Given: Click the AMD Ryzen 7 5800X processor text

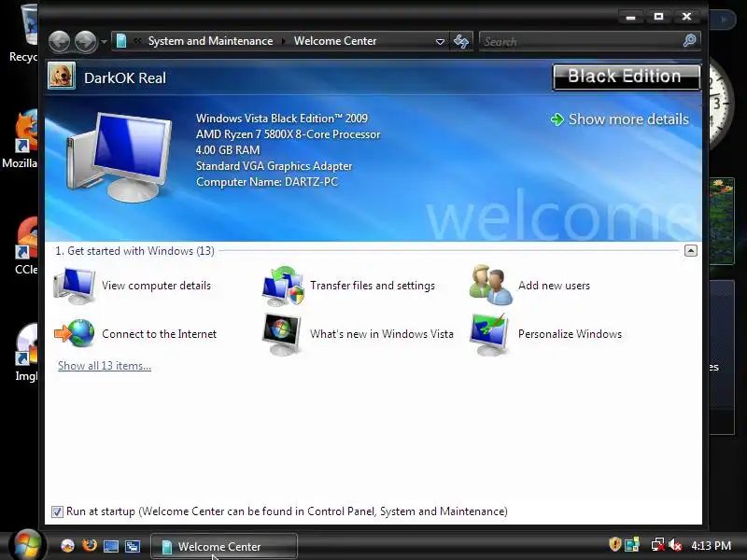Looking at the screenshot, I should 289,134.
